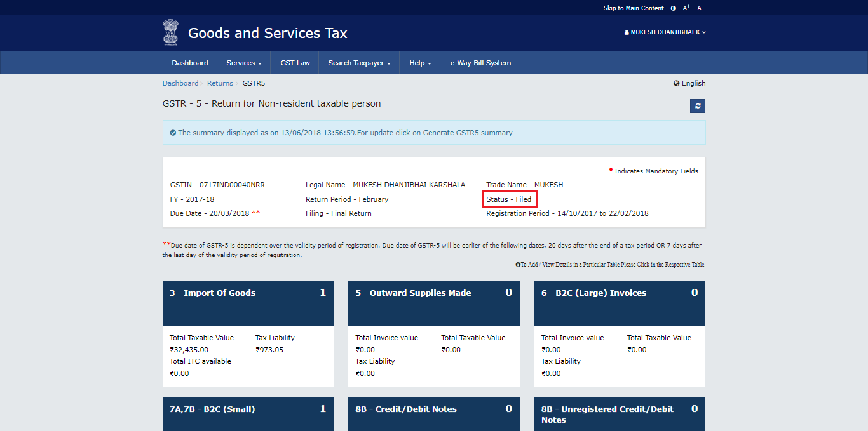
Task: Expand the Services dropdown menu
Action: (x=244, y=63)
